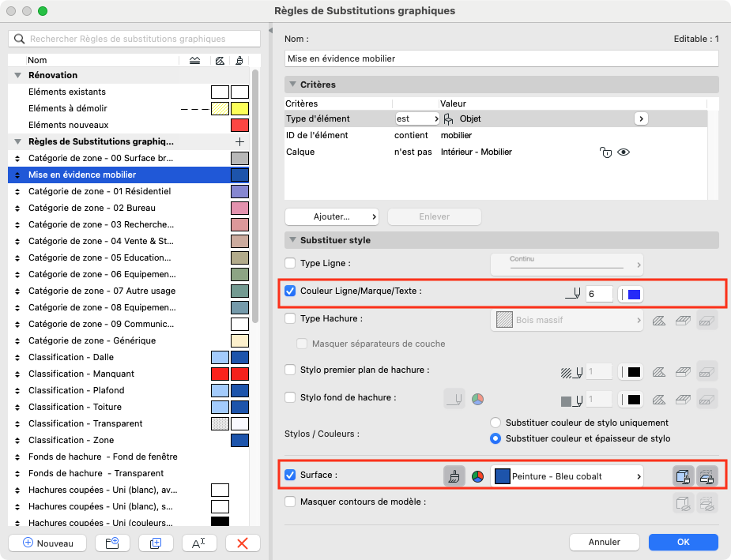Click the lock icon on the Calque row

pos(605,152)
